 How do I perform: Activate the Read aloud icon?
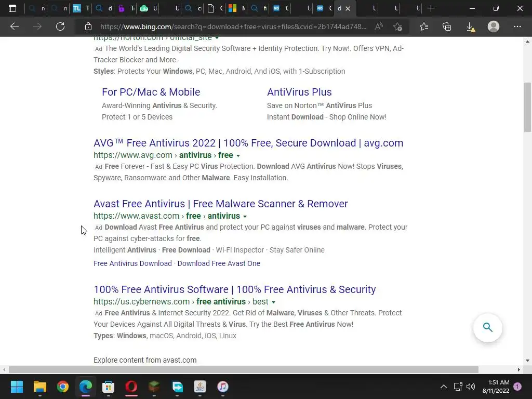(x=379, y=26)
